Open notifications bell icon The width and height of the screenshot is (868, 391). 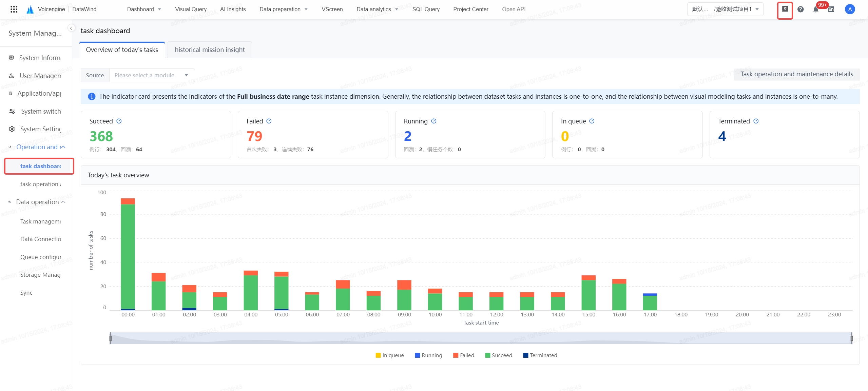coord(816,9)
